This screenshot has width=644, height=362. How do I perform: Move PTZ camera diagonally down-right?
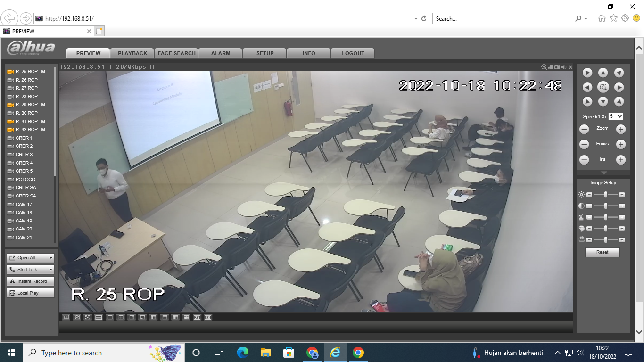click(619, 101)
